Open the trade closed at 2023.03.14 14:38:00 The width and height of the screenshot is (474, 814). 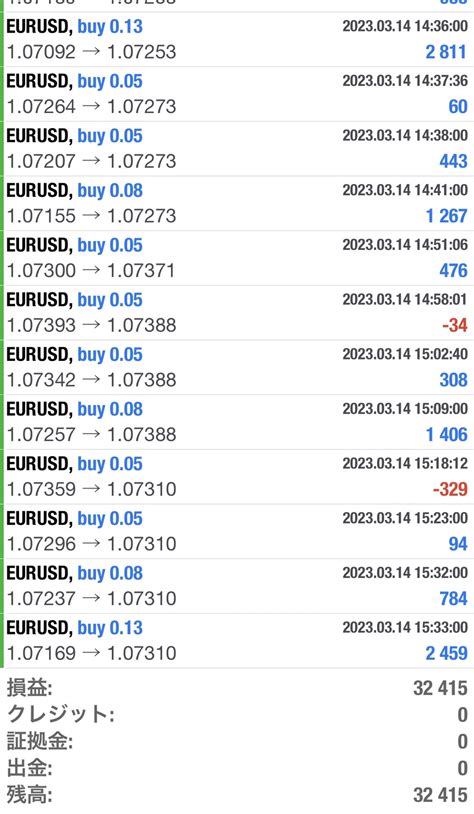tap(237, 148)
